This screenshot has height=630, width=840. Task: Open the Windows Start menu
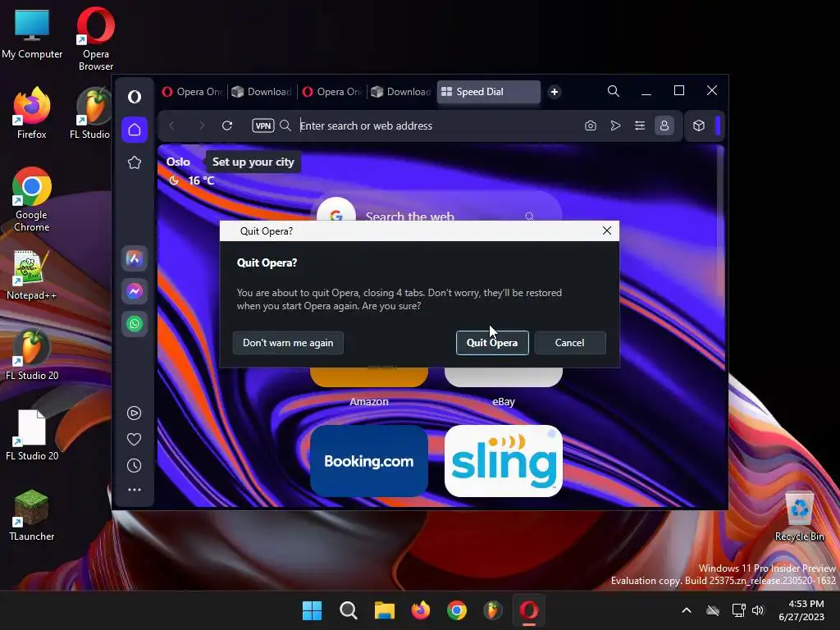[313, 610]
